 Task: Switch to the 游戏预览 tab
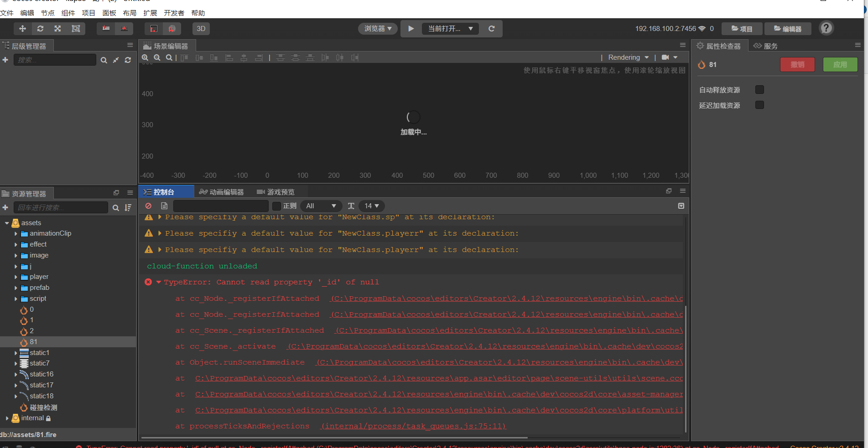point(275,192)
